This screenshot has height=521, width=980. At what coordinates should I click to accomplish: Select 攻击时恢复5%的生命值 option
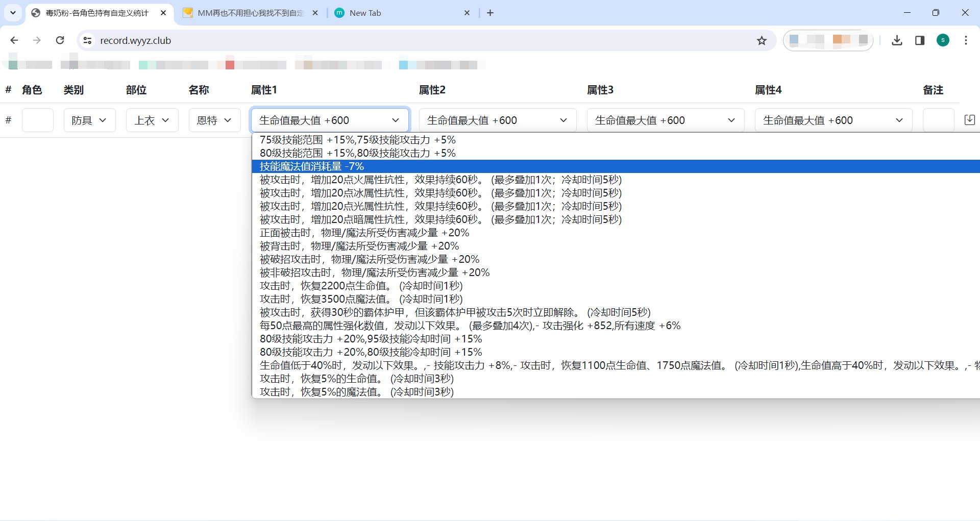pos(616,378)
